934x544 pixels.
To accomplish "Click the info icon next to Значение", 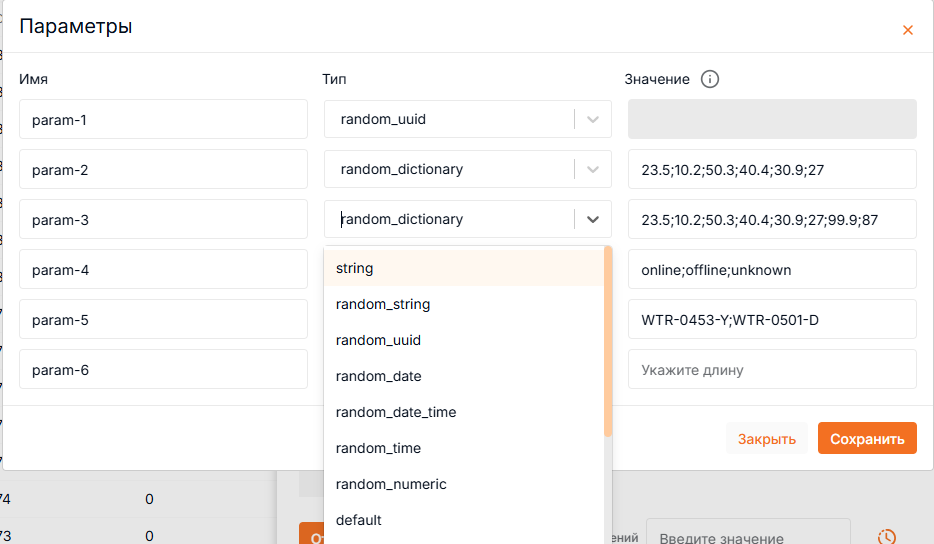I will [x=710, y=79].
